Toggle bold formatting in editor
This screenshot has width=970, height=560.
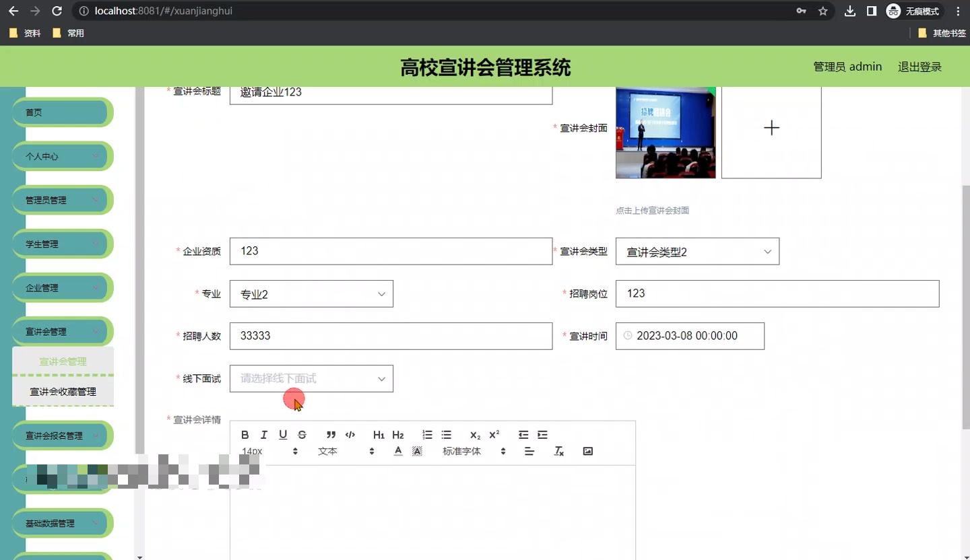245,435
